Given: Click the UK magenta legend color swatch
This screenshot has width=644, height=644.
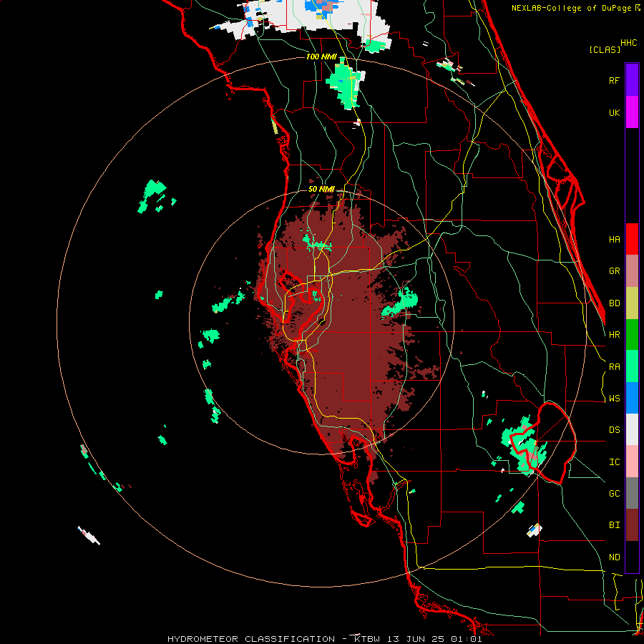Looking at the screenshot, I should coord(632,112).
